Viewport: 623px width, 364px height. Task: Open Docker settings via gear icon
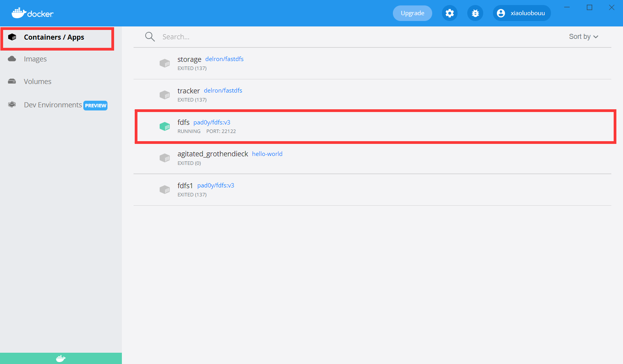(449, 13)
